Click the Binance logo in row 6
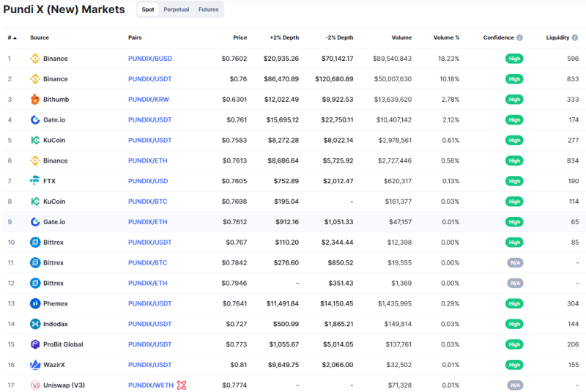586x392 pixels. [35, 160]
